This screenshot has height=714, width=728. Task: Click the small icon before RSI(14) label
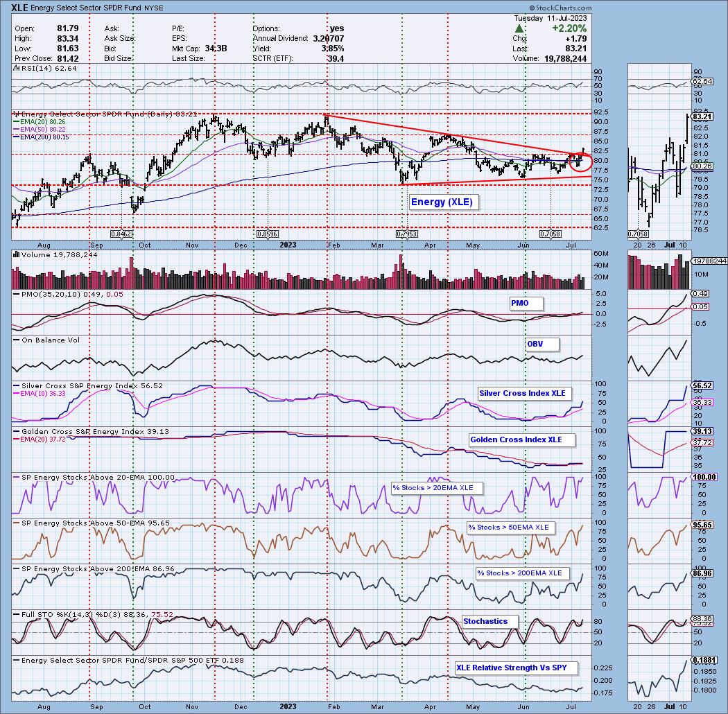(15, 68)
